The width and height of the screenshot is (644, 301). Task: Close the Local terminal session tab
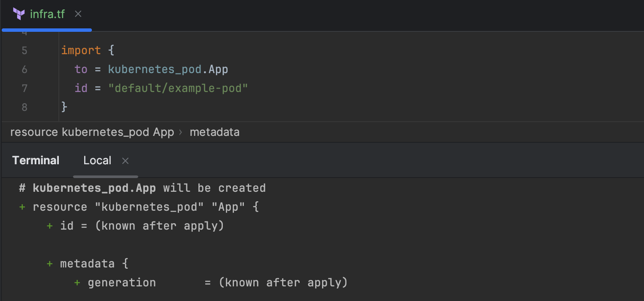coord(125,161)
